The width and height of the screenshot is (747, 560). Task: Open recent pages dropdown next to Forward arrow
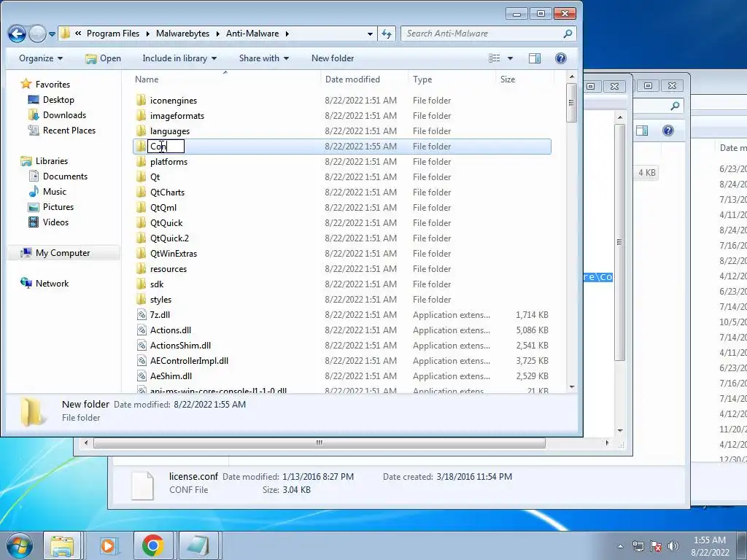52,34
